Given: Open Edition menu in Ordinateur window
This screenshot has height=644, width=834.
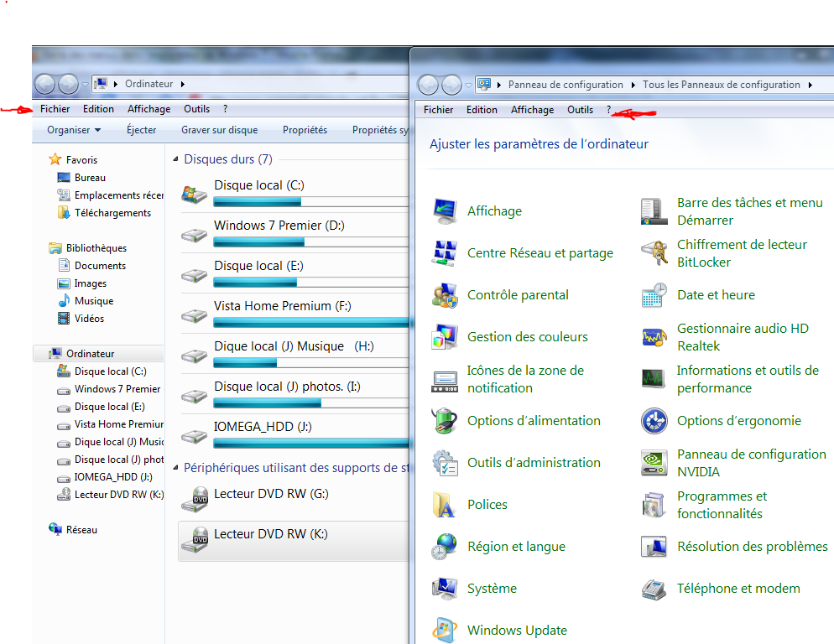Looking at the screenshot, I should pyautogui.click(x=98, y=109).
